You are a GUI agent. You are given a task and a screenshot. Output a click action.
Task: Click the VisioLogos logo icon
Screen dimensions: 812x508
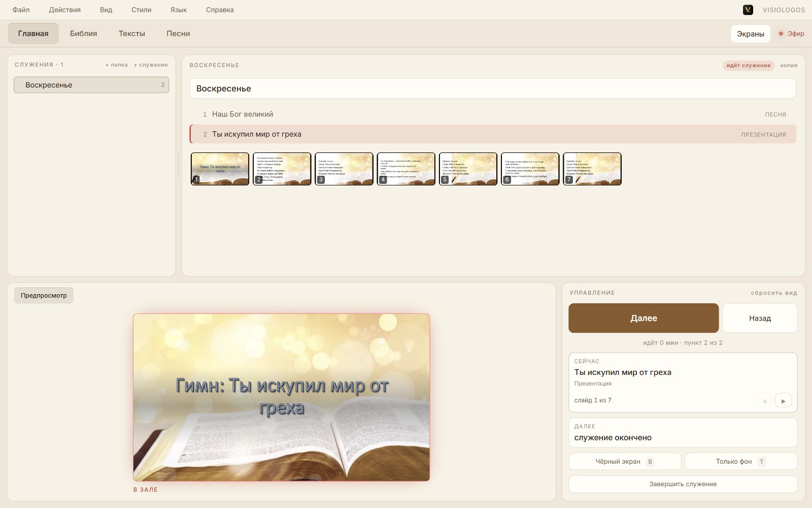click(748, 10)
